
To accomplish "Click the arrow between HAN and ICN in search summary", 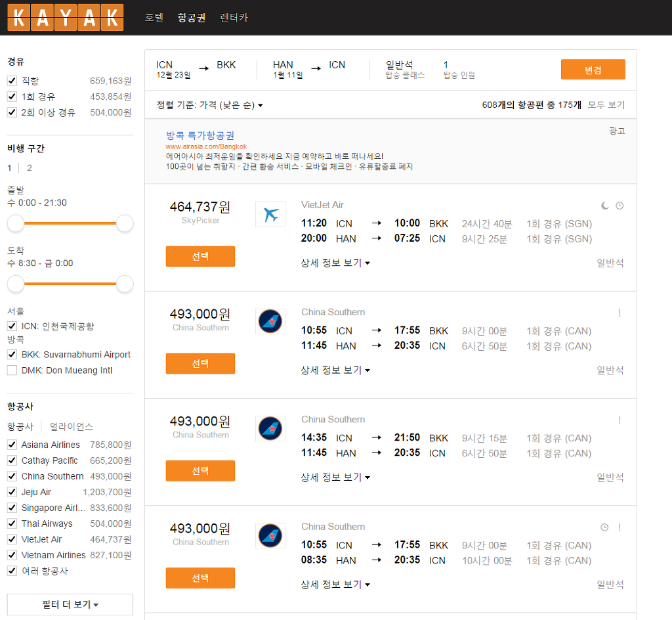I will tap(316, 68).
